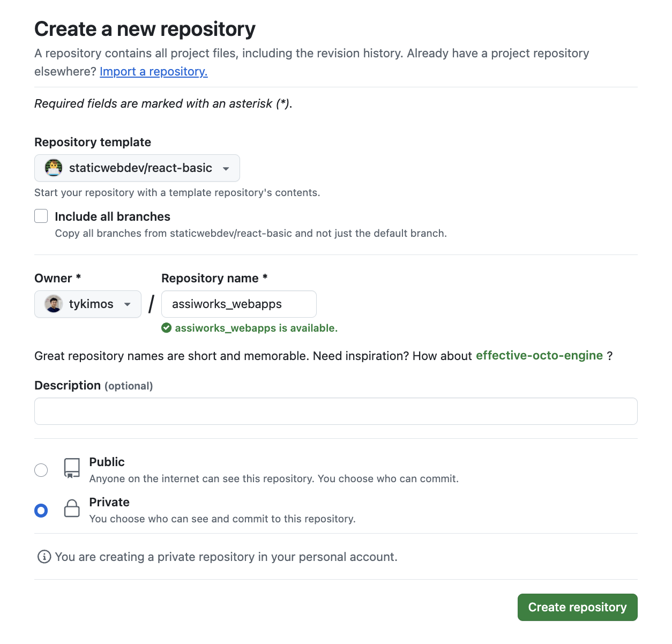The width and height of the screenshot is (672, 644).
Task: Click the green availability checkmark icon
Action: (167, 328)
